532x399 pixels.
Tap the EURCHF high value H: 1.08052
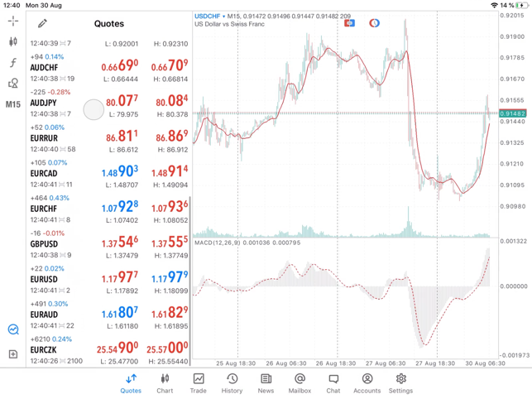coord(170,220)
